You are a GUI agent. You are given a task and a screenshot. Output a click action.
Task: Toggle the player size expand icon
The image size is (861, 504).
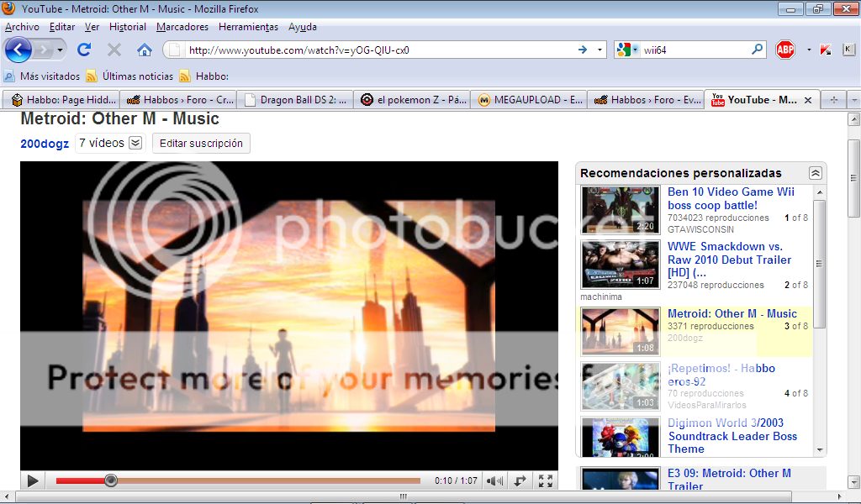(x=520, y=480)
